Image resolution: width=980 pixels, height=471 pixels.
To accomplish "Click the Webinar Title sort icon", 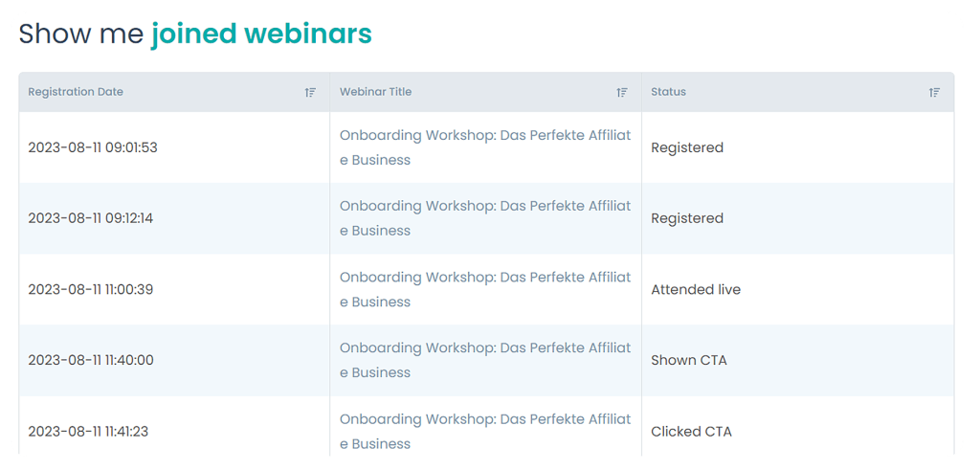I will point(622,93).
